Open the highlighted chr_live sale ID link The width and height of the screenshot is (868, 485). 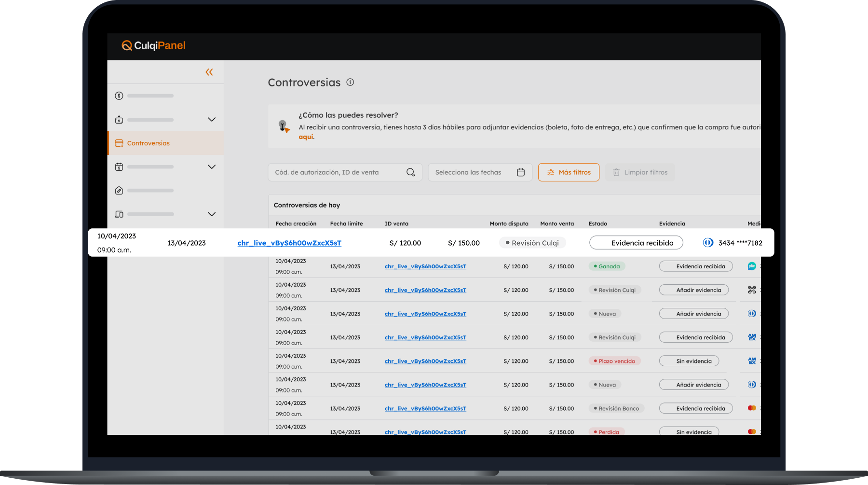tap(289, 243)
